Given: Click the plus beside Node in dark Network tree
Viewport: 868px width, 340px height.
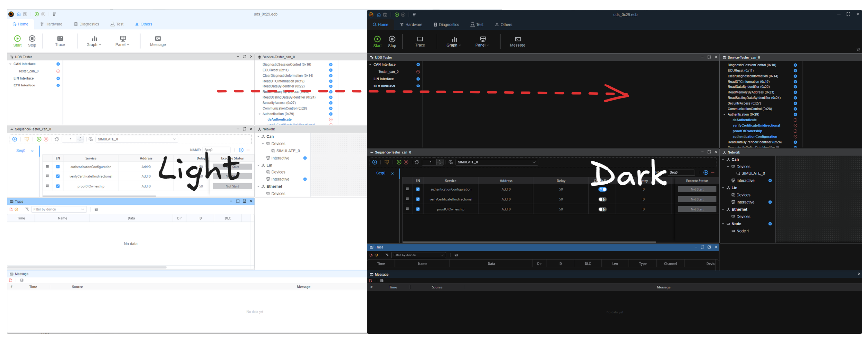Looking at the screenshot, I should pos(770,224).
